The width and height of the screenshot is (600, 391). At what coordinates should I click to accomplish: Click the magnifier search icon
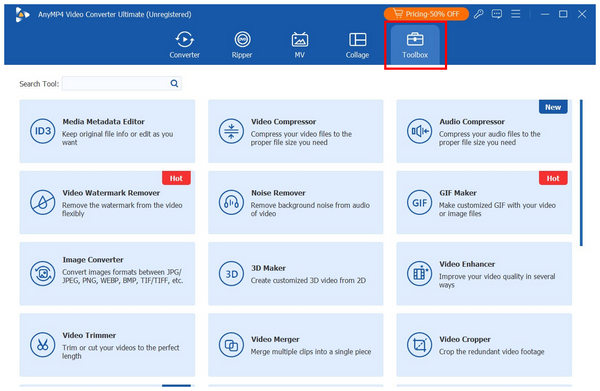(174, 83)
